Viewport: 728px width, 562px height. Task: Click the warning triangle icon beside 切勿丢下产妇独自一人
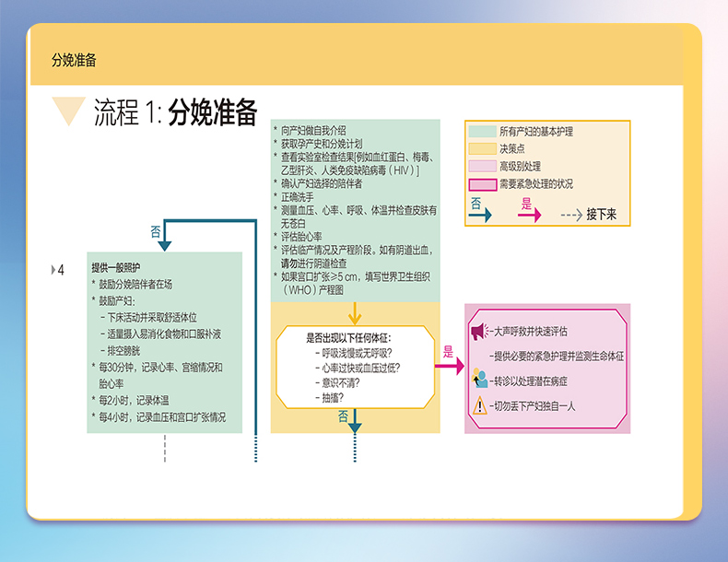click(479, 405)
